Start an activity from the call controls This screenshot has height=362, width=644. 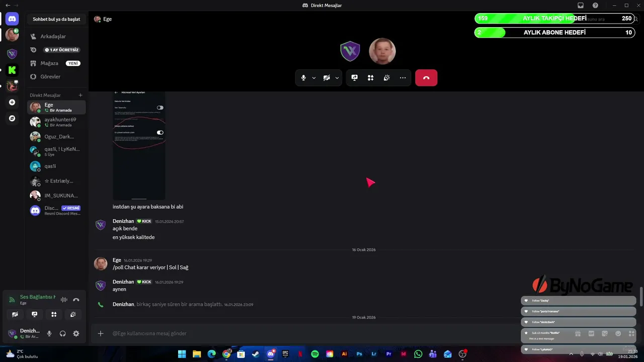(x=371, y=78)
